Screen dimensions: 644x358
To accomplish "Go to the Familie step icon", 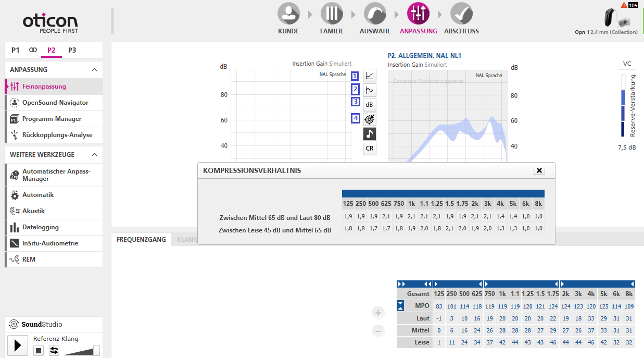I will (x=332, y=14).
